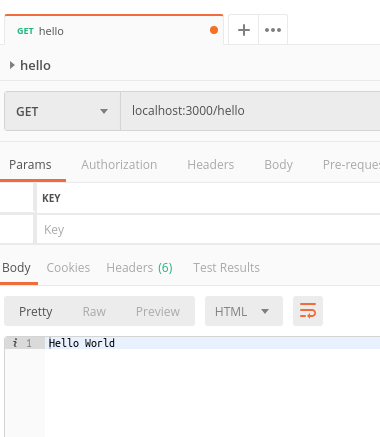
Task: Select the Params tab
Action: tap(30, 165)
